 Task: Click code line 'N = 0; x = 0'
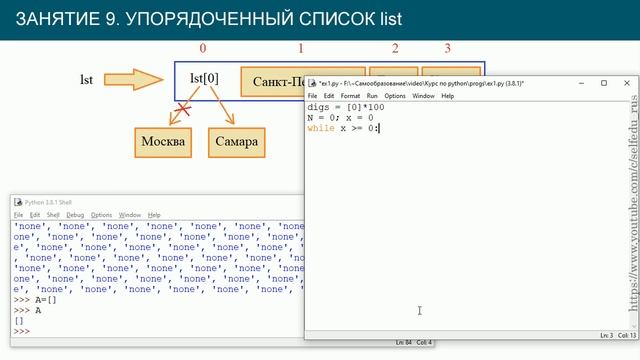(x=340, y=118)
